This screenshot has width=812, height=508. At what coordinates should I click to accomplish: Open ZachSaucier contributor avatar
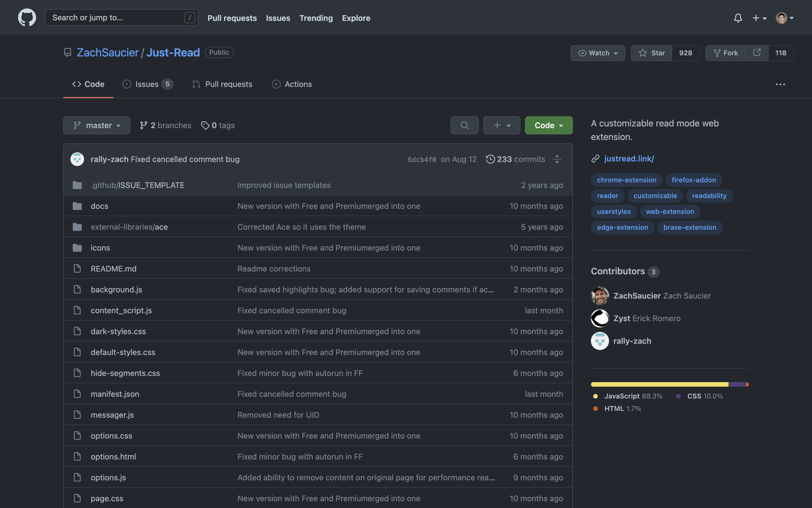coord(600,296)
